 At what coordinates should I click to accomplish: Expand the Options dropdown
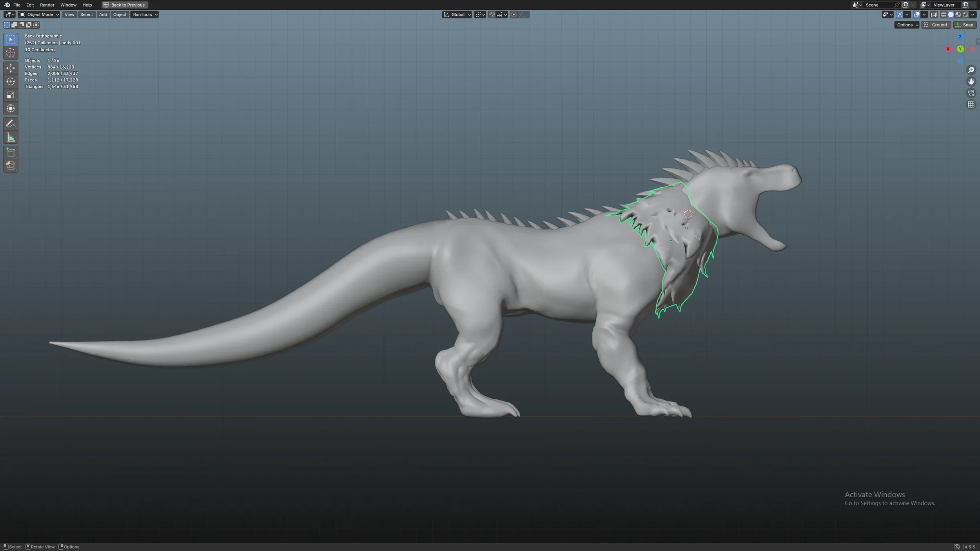907,25
